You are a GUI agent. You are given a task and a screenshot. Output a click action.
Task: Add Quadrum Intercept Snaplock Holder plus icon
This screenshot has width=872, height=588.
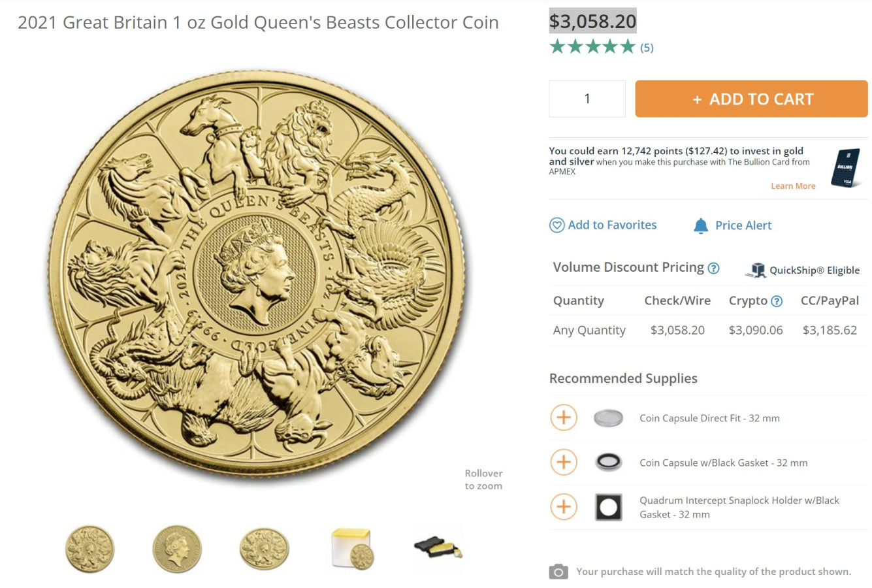click(x=564, y=506)
